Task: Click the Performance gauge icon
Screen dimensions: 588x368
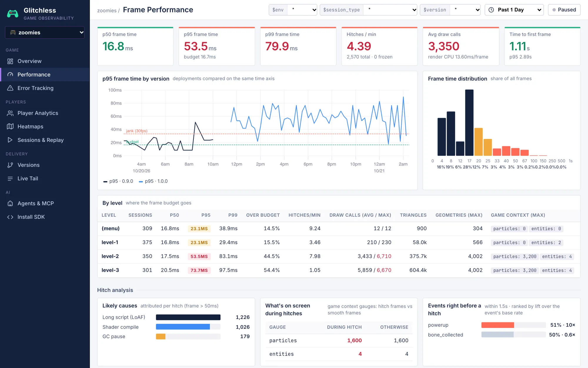Action: click(x=10, y=75)
